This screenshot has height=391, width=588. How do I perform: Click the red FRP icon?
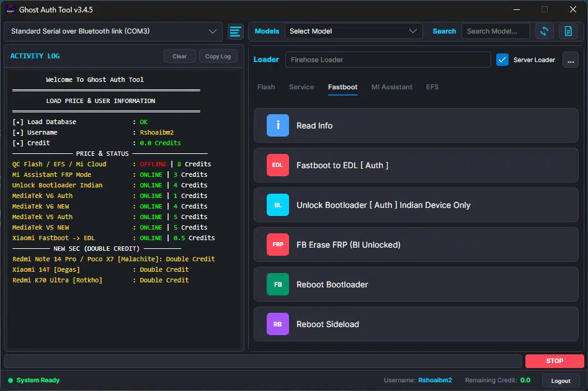(x=277, y=245)
